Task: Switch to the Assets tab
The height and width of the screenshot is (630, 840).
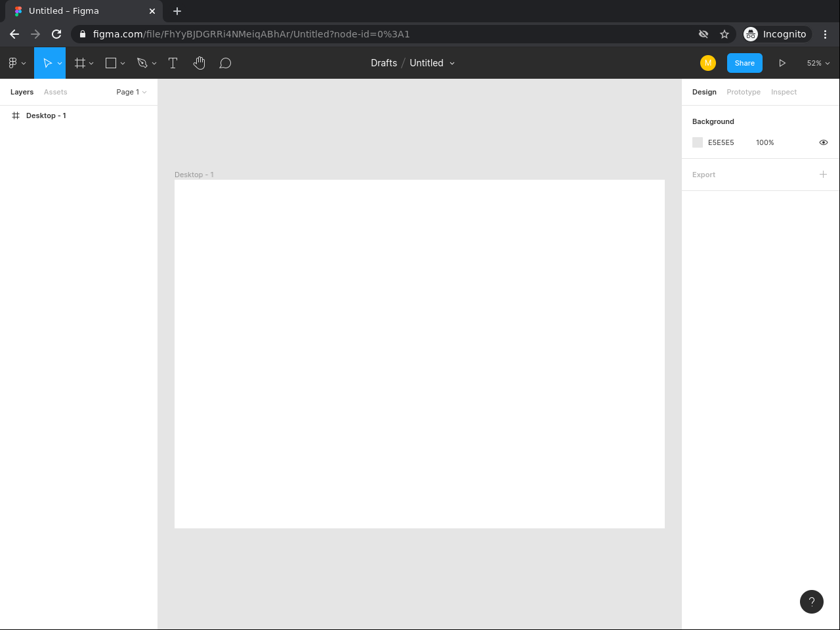Action: 56,92
